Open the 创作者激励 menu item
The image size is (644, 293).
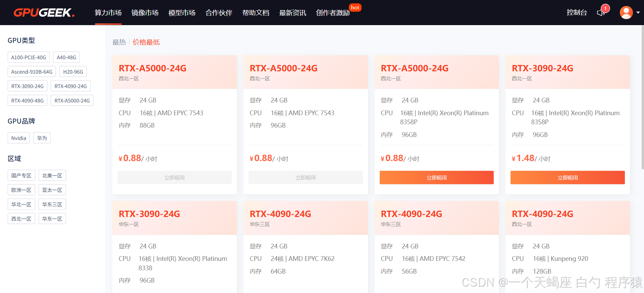point(333,13)
